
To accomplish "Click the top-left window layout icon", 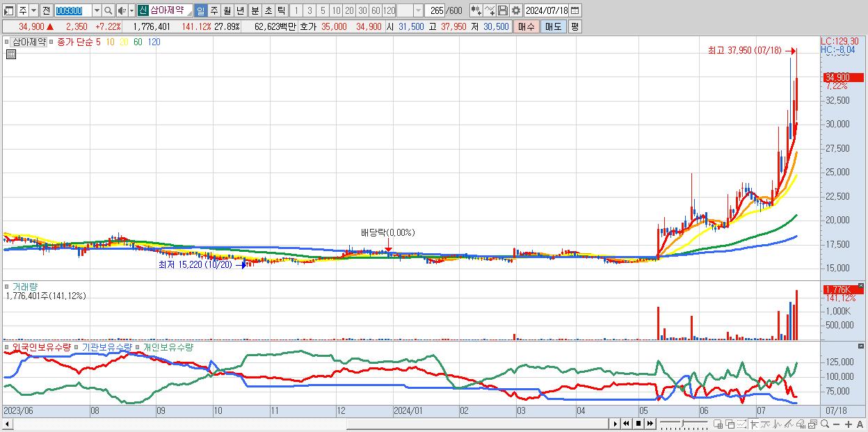I will click(x=9, y=10).
